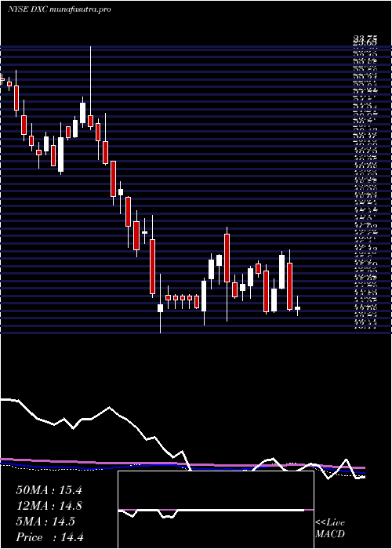Click the <<Live MACD label

point(330,529)
